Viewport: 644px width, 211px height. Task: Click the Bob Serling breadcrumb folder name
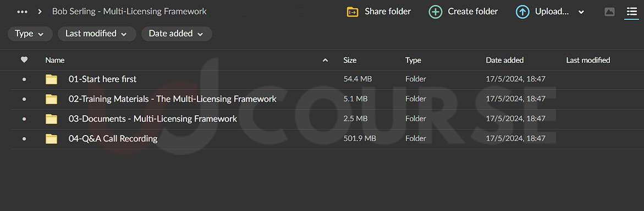pos(129,12)
